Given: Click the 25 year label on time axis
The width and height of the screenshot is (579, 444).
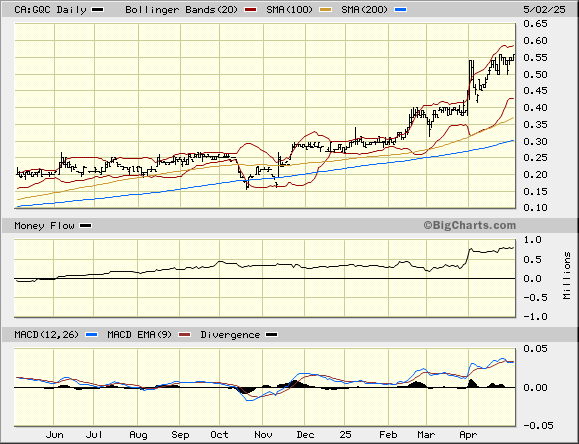Looking at the screenshot, I should tap(345, 435).
